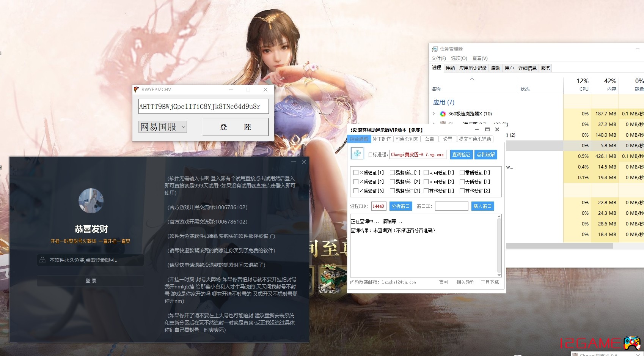Click the 载入窗口 button
This screenshot has width=644, height=356.
[x=482, y=206]
